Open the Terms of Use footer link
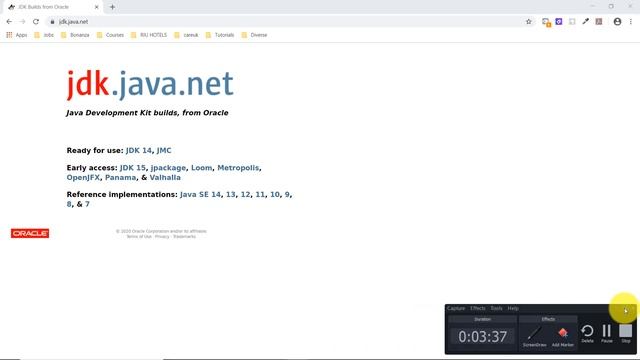640x360 pixels. tap(139, 237)
